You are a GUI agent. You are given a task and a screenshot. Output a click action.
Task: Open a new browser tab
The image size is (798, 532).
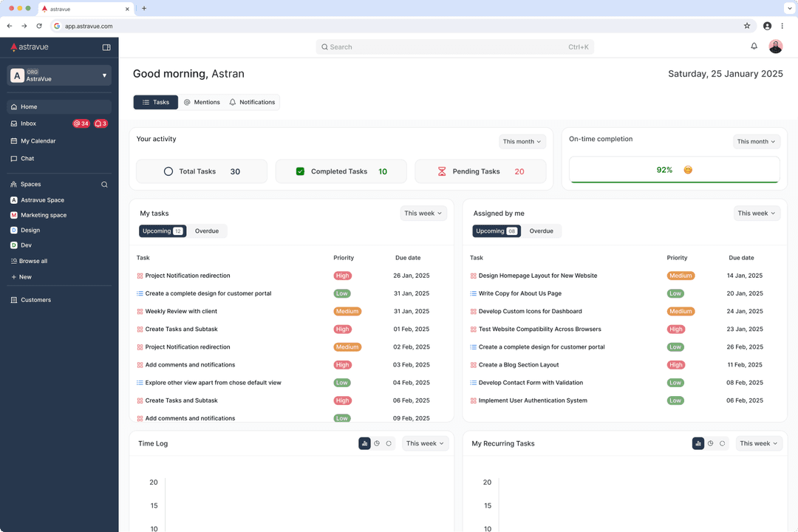pyautogui.click(x=144, y=8)
